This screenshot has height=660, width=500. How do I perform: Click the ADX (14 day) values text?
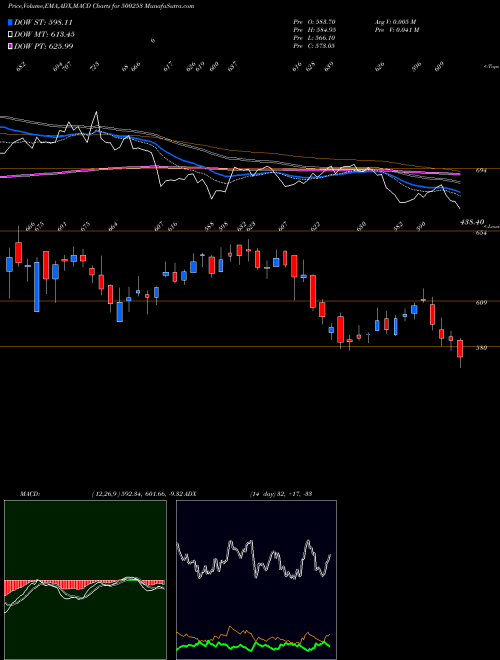point(281,494)
